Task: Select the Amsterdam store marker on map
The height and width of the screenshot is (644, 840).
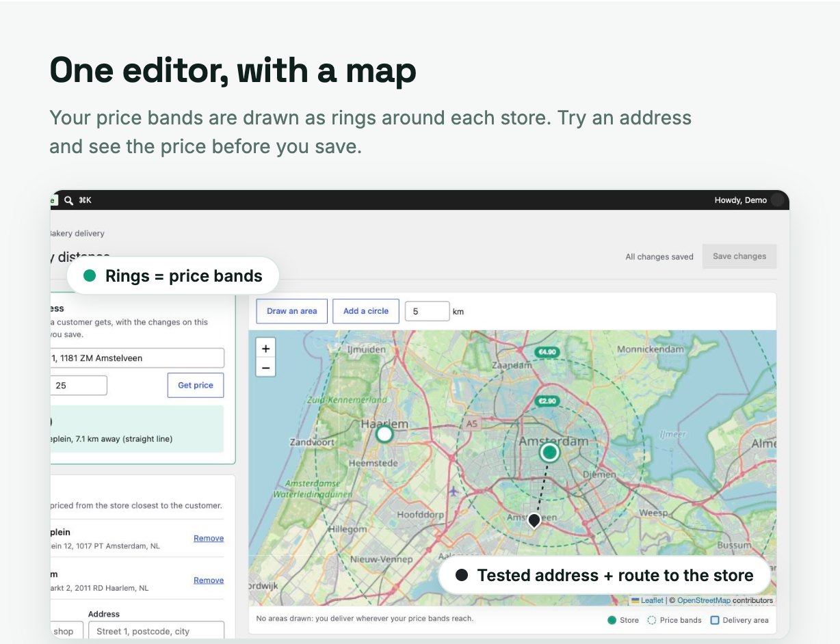Action: tap(549, 452)
